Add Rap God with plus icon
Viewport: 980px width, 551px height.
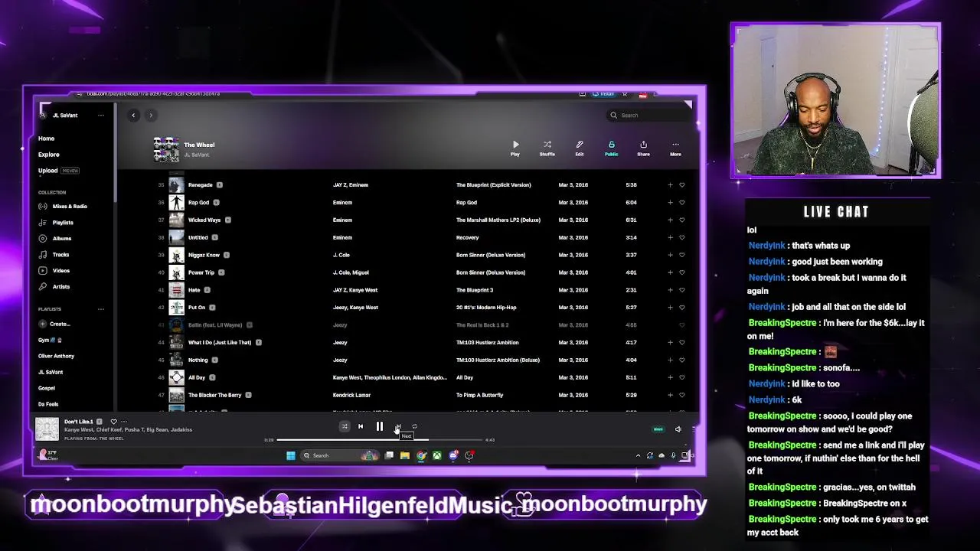[670, 202]
